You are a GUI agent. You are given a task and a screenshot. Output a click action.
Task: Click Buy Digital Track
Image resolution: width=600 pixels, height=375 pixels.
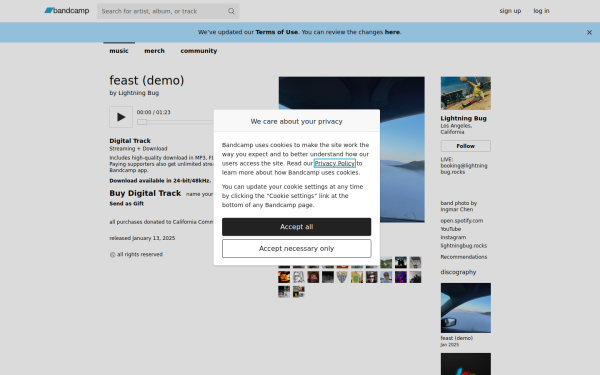[145, 193]
